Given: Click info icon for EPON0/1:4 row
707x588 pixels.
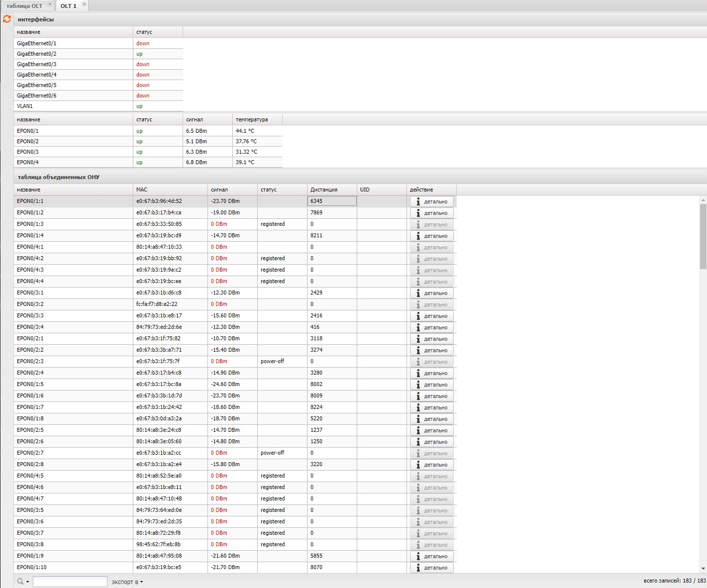Looking at the screenshot, I should (418, 236).
